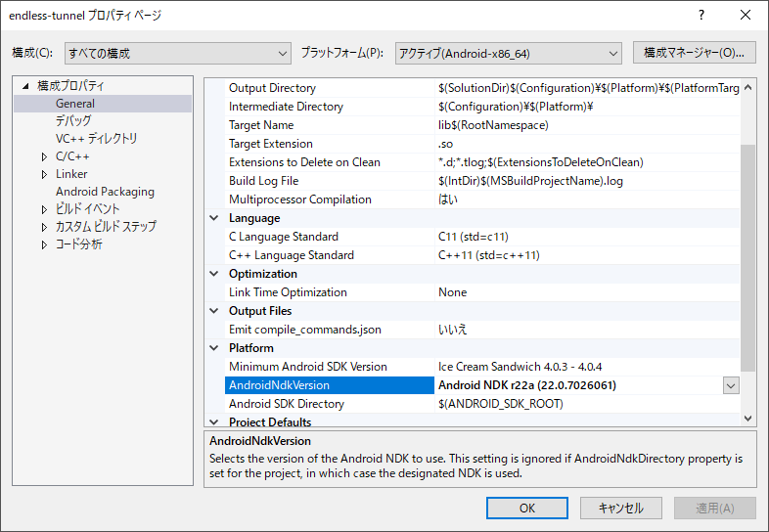Click the OK button
Image resolution: width=769 pixels, height=532 pixels.
527,508
